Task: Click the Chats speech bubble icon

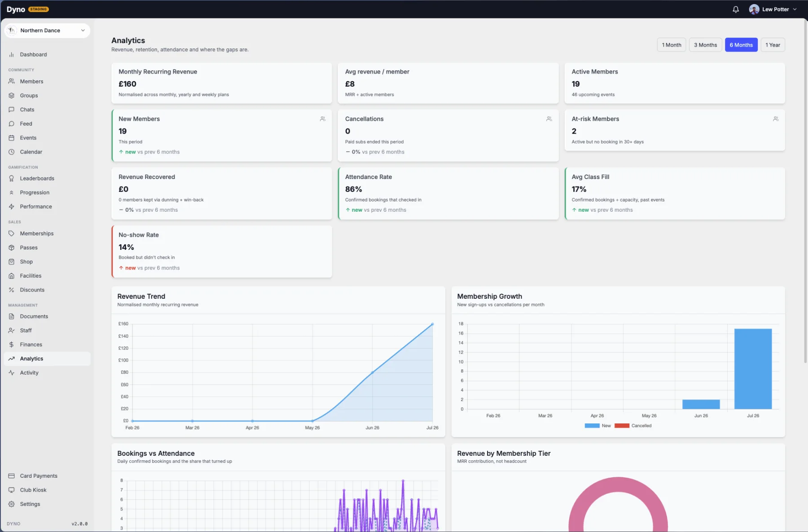Action: (x=12, y=109)
